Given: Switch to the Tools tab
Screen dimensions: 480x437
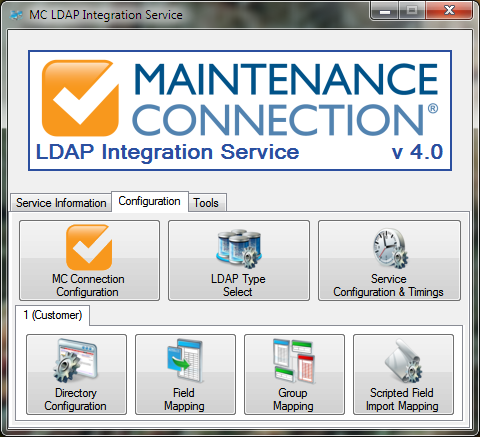Looking at the screenshot, I should coord(207,203).
